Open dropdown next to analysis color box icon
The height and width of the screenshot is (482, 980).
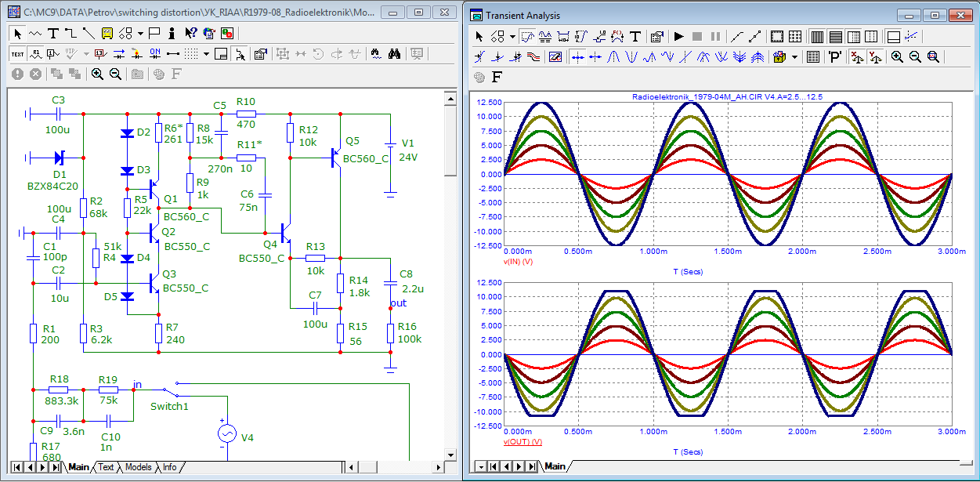click(794, 57)
